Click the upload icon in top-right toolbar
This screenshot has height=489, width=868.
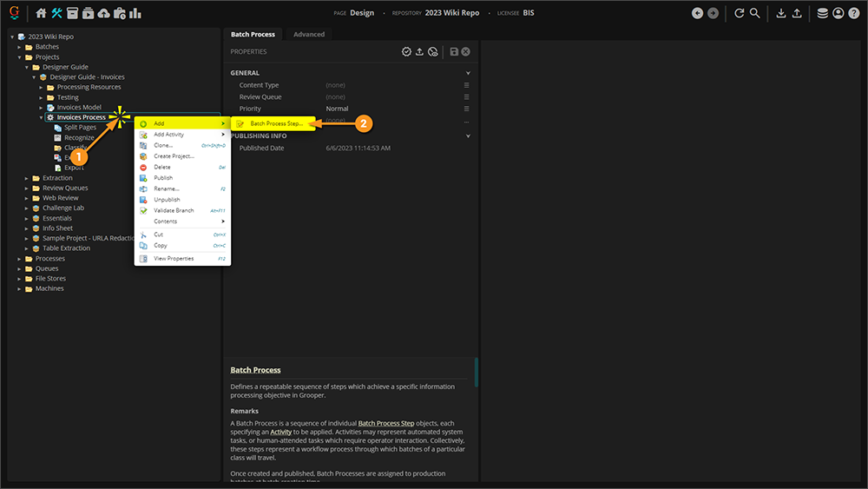(x=797, y=13)
